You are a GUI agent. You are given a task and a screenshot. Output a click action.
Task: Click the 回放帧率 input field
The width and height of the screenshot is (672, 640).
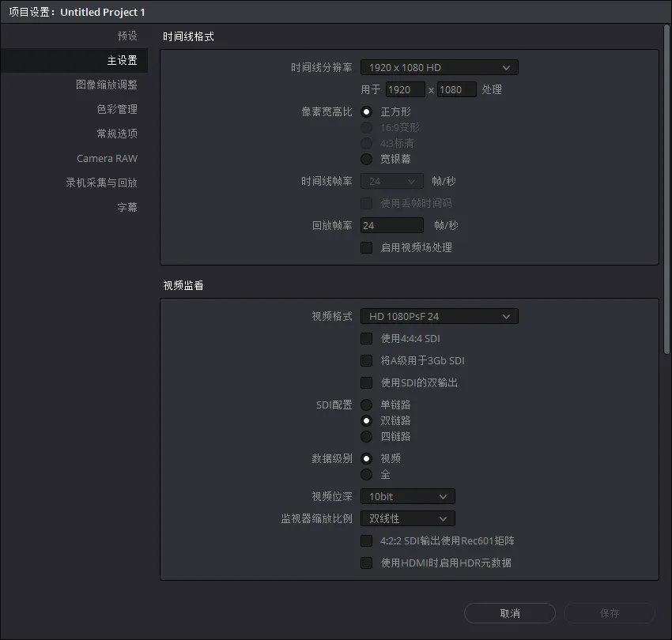tap(391, 225)
